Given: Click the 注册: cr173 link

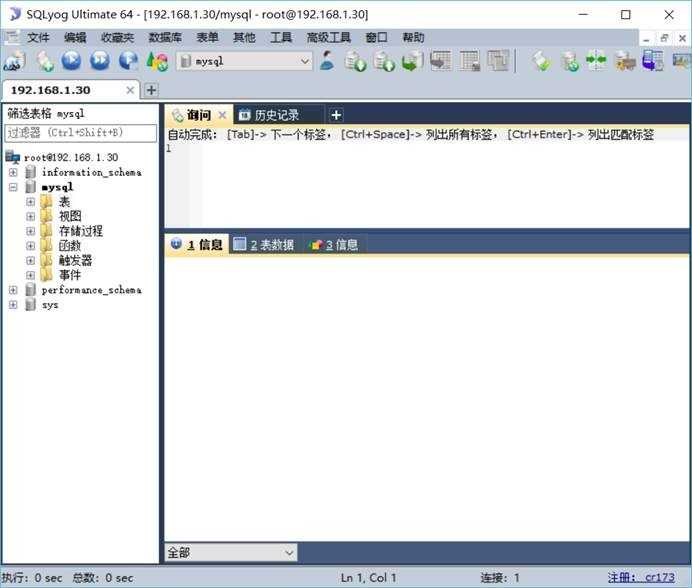Looking at the screenshot, I should click(641, 577).
